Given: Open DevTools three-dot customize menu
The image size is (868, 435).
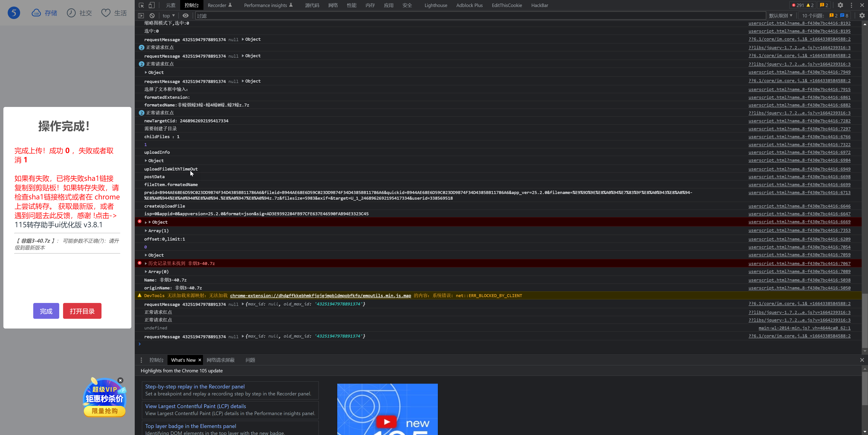Looking at the screenshot, I should click(x=851, y=5).
